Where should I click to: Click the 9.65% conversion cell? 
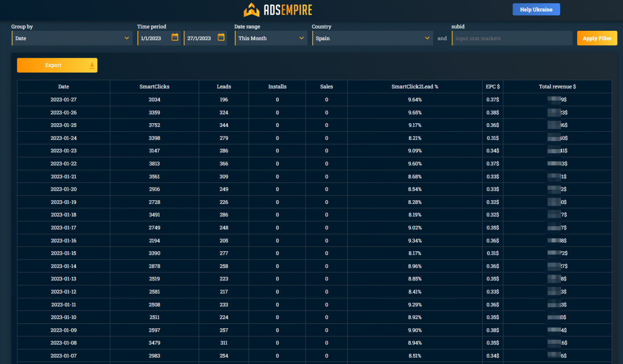point(415,112)
